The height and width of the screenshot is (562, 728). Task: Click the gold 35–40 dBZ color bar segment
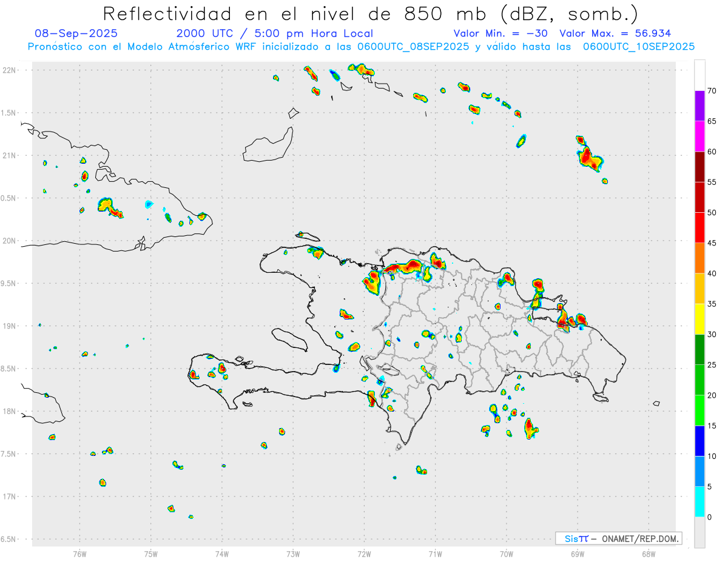(x=699, y=289)
